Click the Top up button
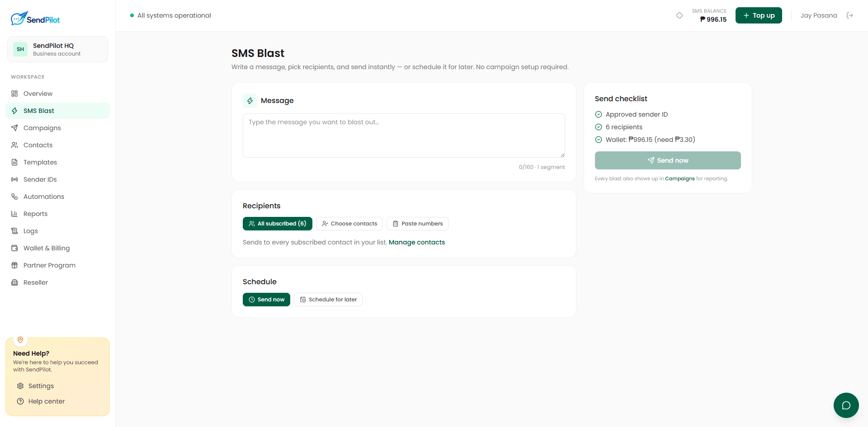The width and height of the screenshot is (868, 427). (x=759, y=15)
